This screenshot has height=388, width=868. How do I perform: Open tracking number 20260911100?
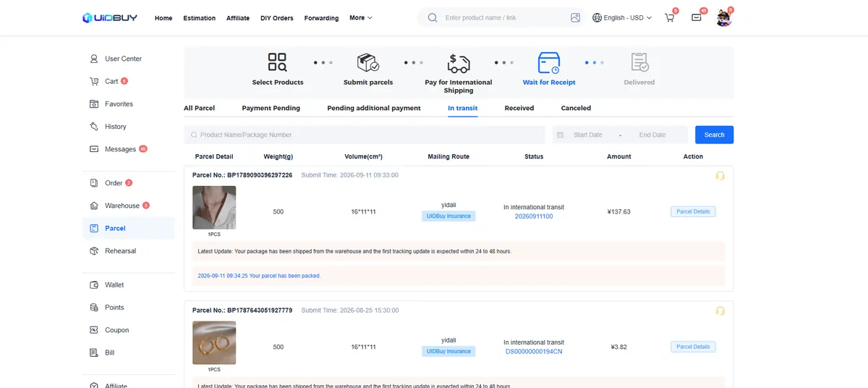[x=534, y=216]
